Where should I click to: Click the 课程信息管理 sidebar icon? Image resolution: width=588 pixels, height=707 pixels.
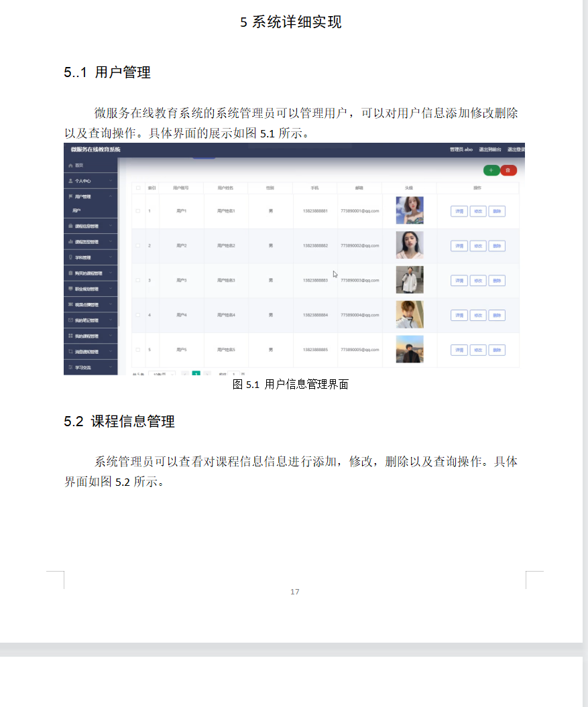pyautogui.click(x=70, y=225)
